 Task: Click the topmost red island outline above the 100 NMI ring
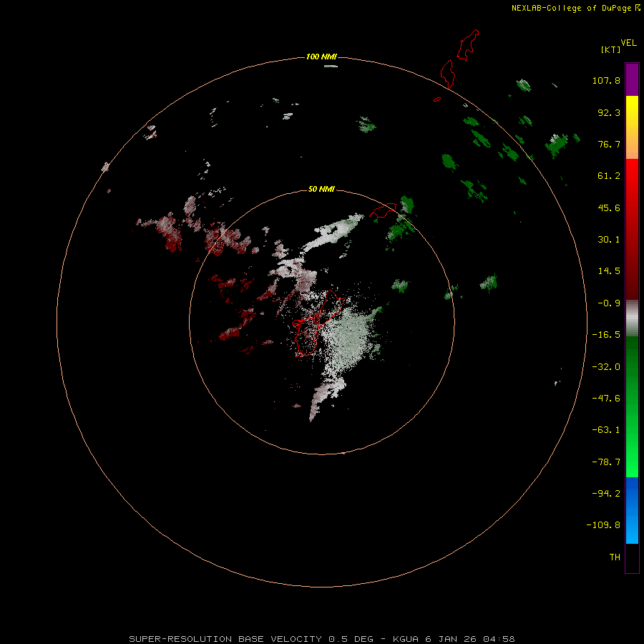(468, 45)
